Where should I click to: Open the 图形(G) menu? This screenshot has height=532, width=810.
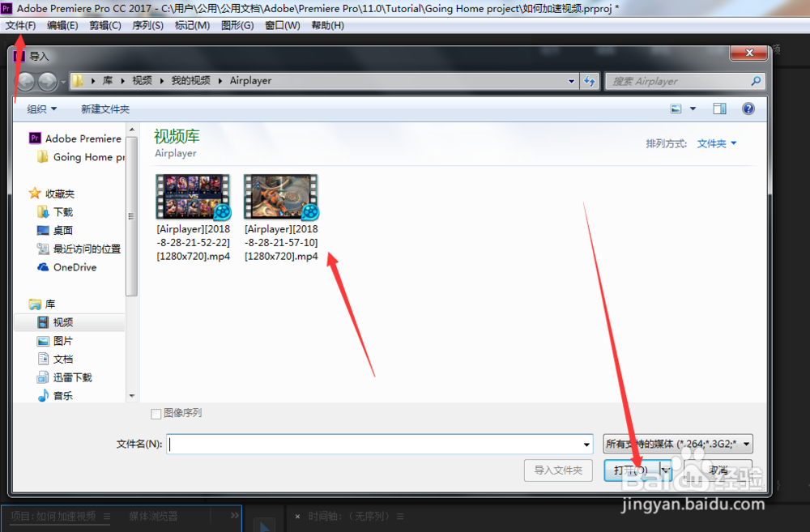click(237, 25)
